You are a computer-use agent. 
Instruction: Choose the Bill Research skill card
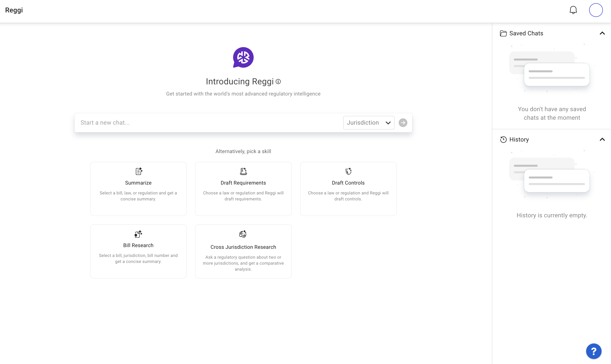pos(138,251)
